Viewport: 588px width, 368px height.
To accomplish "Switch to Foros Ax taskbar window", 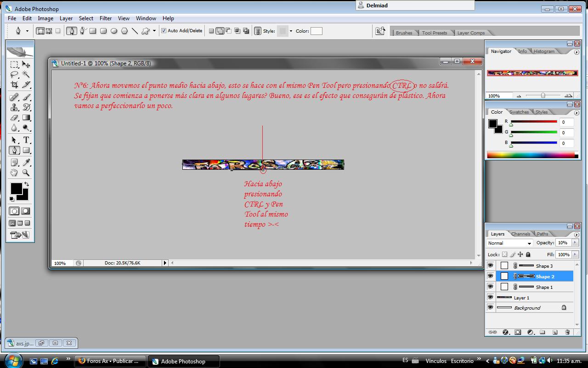I will (110, 361).
